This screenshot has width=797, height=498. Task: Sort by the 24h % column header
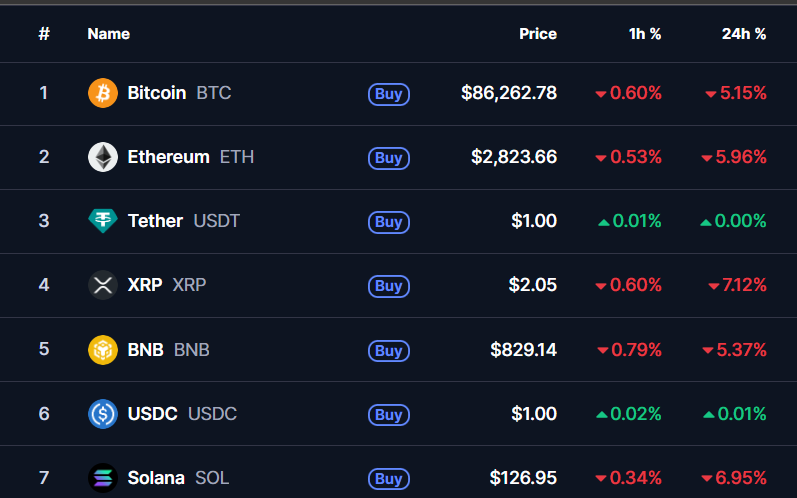pos(743,34)
